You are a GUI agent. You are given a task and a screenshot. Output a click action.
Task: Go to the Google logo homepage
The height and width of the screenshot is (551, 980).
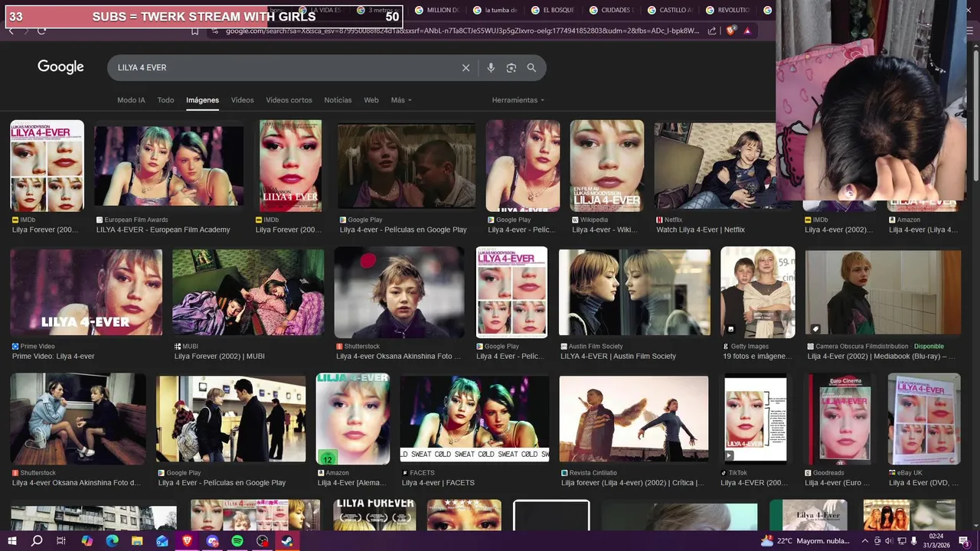(60, 67)
